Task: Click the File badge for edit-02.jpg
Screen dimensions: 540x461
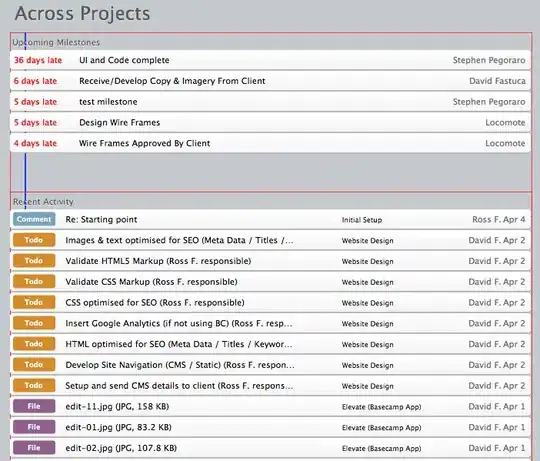Action: [34, 448]
